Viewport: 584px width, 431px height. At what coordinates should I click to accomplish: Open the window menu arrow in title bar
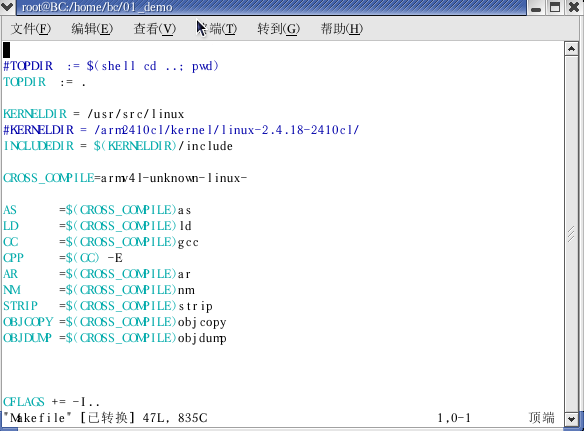(x=7, y=7)
